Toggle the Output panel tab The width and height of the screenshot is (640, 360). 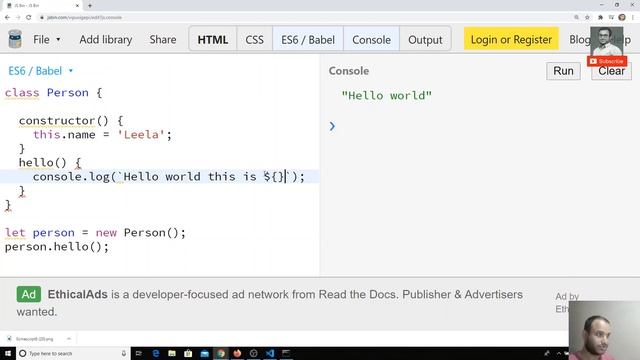[x=425, y=40]
